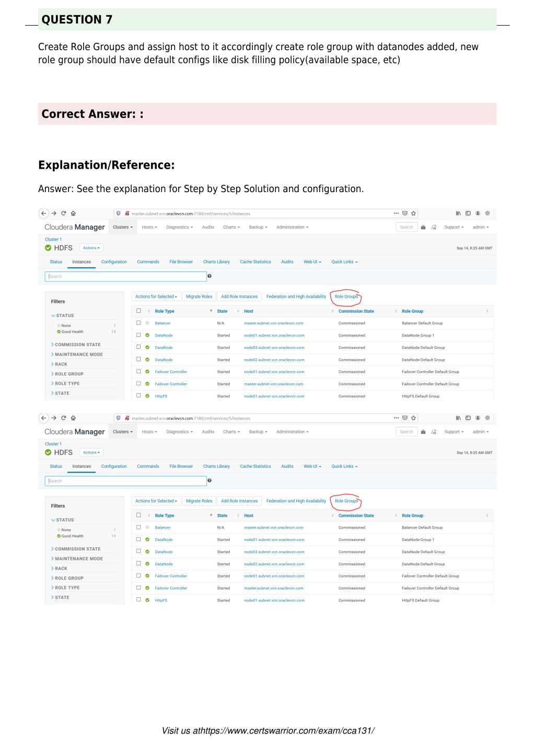
Task: Click the browser back arrow in the lower screenshot
Action: click(44, 418)
